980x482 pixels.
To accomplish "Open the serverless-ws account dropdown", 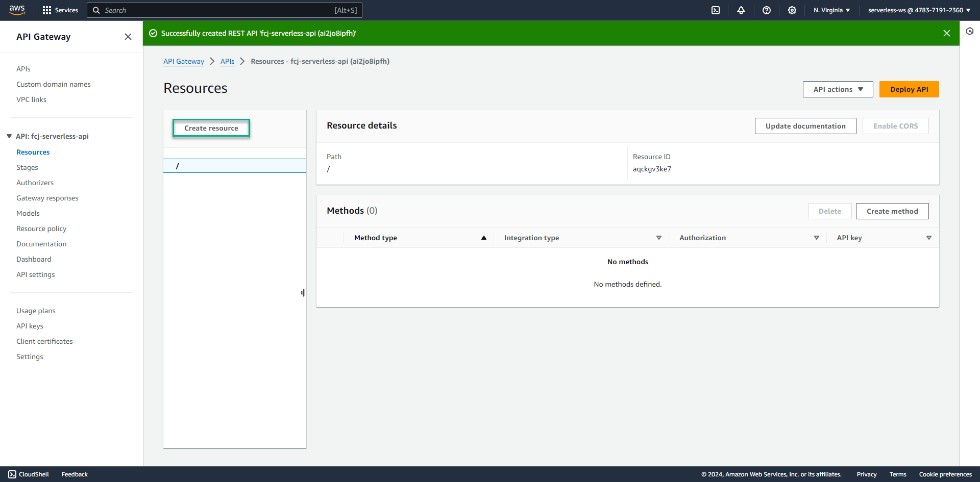I will click(x=919, y=10).
